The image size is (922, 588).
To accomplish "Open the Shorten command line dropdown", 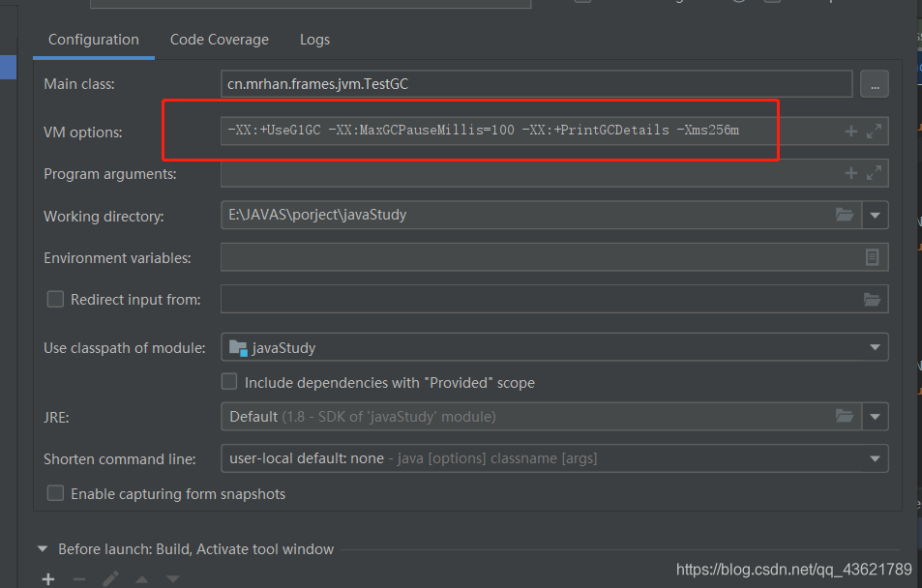I will click(x=875, y=458).
